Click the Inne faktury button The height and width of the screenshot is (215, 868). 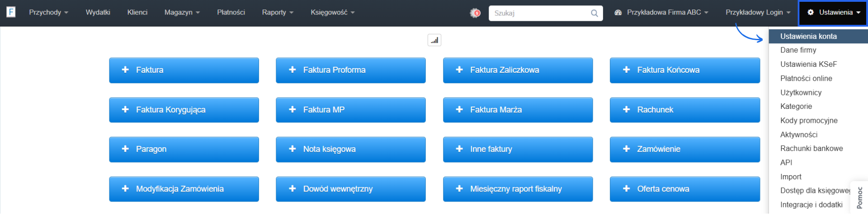coord(518,150)
